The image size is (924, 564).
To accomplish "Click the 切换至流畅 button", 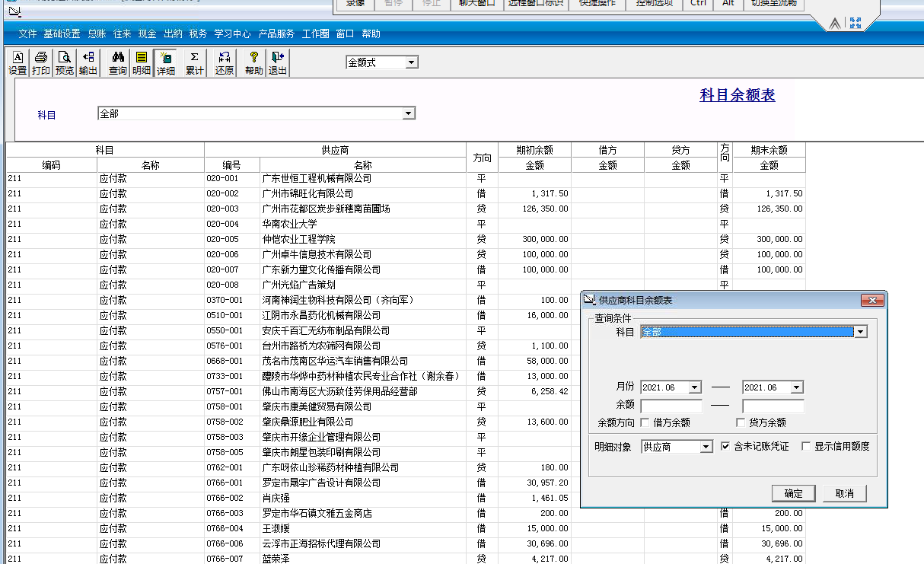I will coord(774,4).
